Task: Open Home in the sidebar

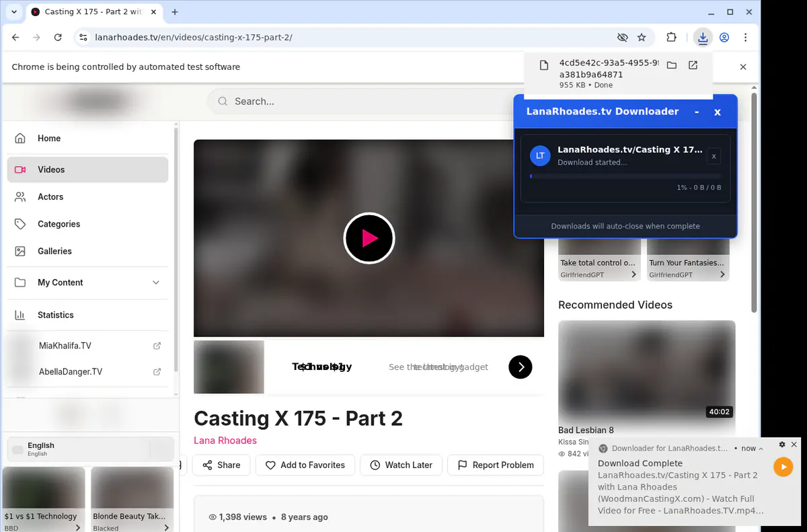Action: point(87,139)
